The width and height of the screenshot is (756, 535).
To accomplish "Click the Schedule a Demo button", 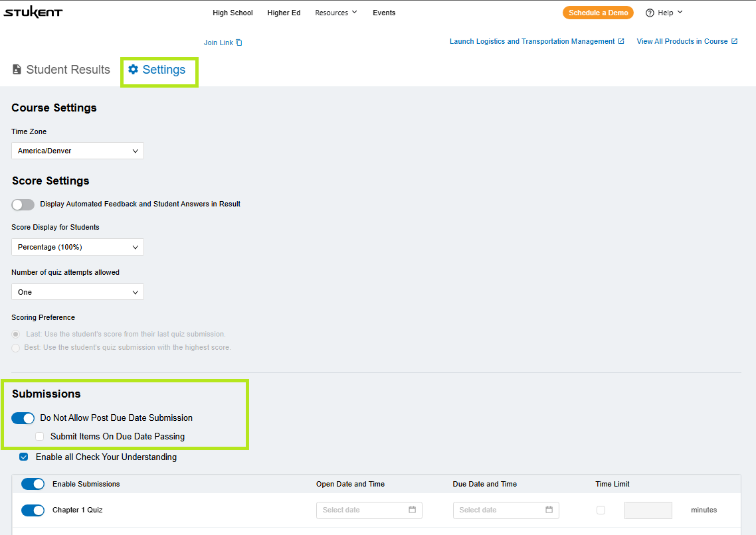I will pos(598,13).
